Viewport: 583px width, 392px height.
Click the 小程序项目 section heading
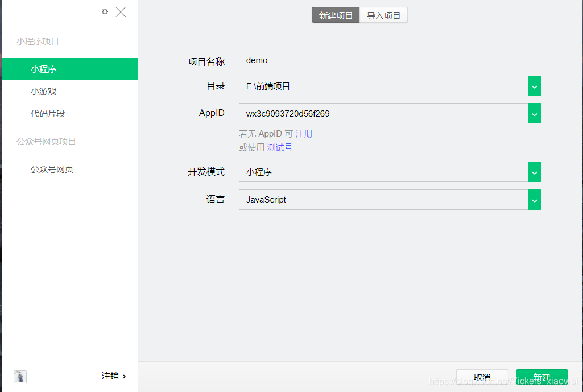pyautogui.click(x=38, y=42)
